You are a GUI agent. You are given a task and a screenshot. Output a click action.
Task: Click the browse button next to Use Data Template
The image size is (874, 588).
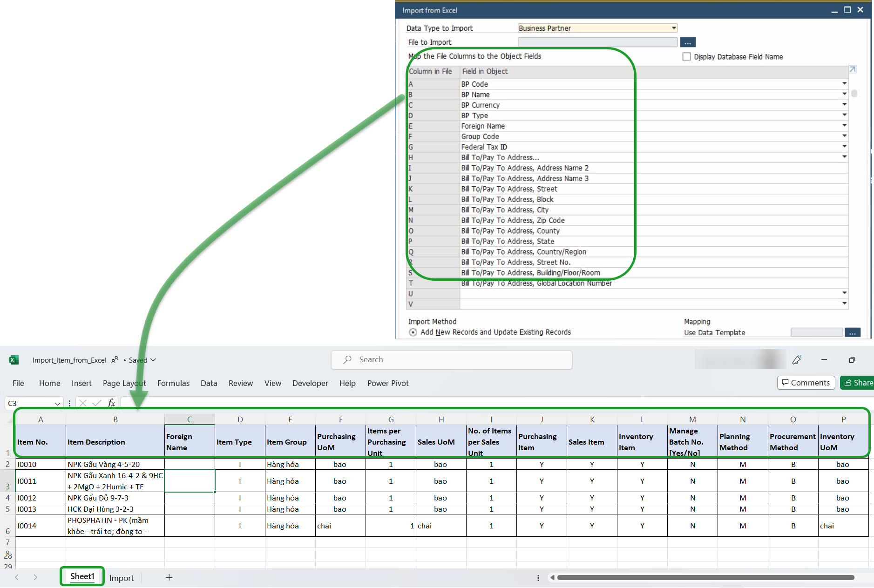[x=852, y=332]
